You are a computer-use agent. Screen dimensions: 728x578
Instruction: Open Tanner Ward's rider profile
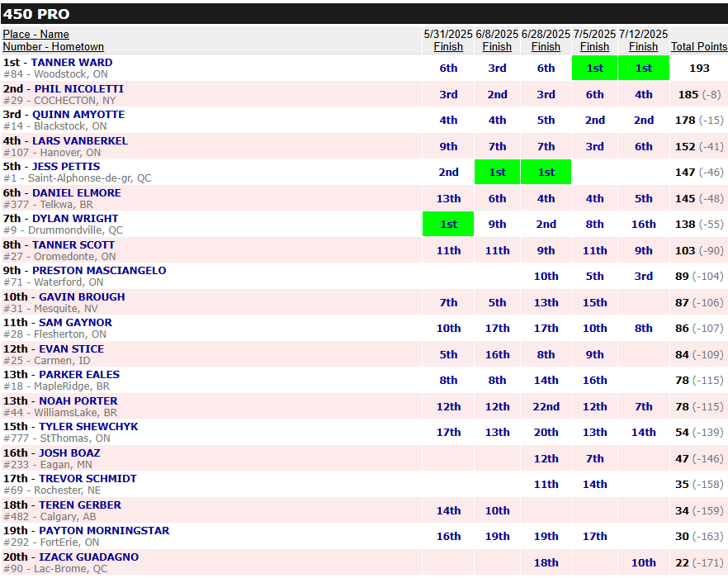(x=72, y=63)
